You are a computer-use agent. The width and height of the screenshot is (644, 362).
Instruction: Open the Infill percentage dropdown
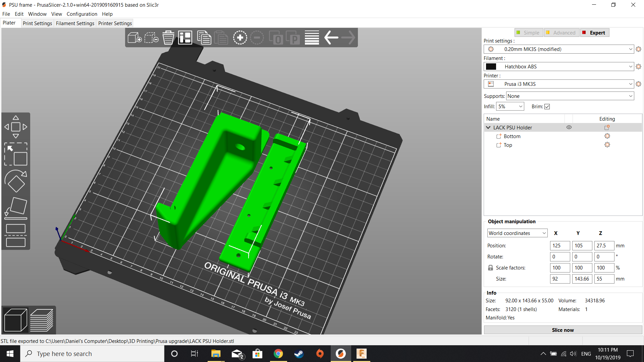(x=510, y=107)
